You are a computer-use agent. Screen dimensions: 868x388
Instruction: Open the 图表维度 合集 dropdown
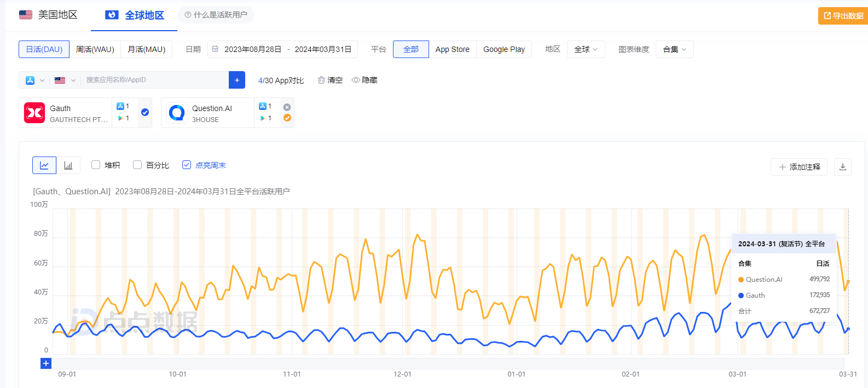(x=674, y=49)
